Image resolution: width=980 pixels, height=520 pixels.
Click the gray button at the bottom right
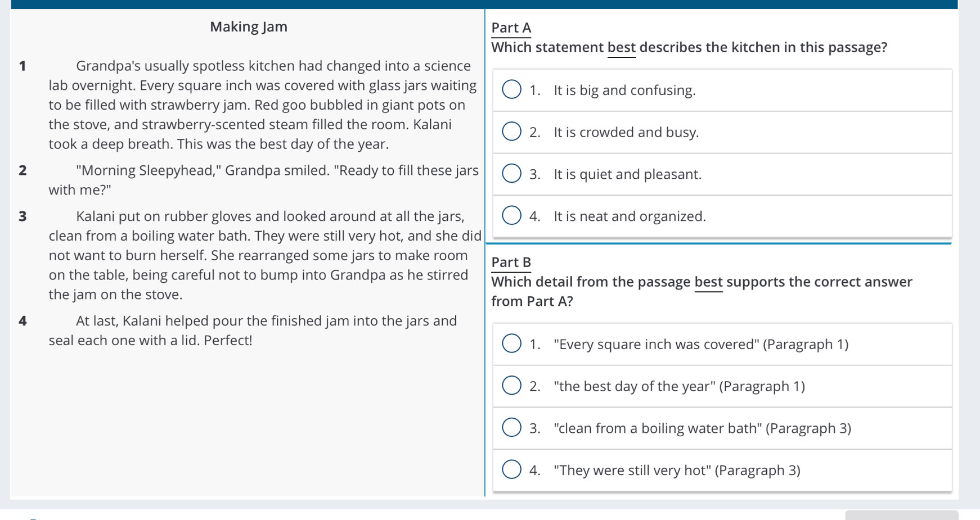coord(901,515)
